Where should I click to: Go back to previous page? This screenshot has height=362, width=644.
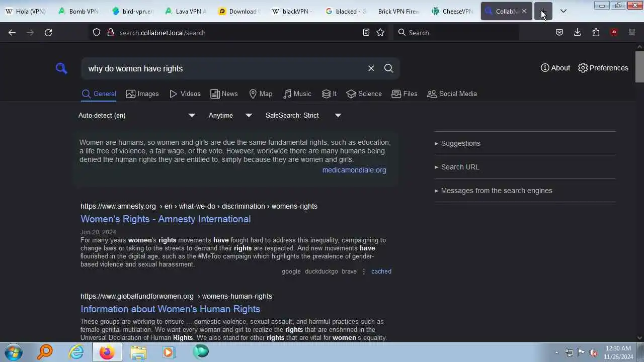click(x=12, y=32)
